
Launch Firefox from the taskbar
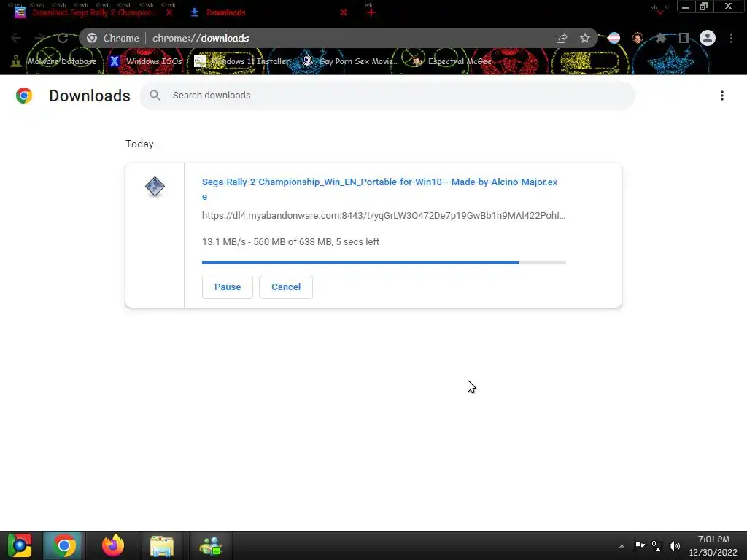113,545
